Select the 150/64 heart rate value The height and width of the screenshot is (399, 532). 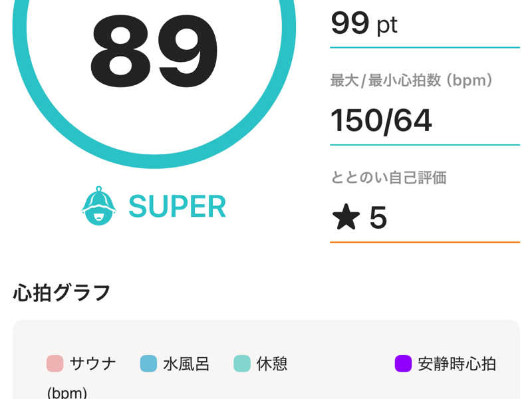coord(381,120)
